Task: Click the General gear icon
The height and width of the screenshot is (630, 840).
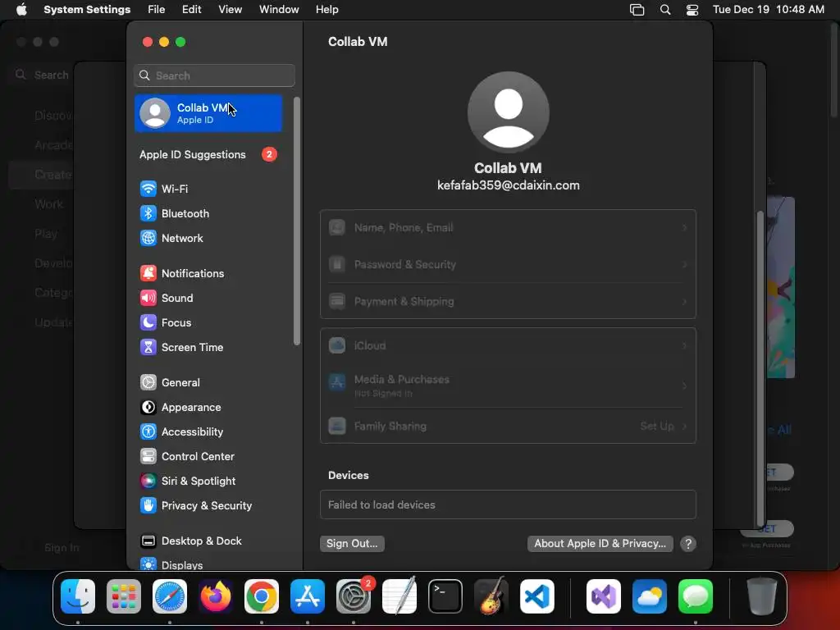Action: tap(148, 382)
